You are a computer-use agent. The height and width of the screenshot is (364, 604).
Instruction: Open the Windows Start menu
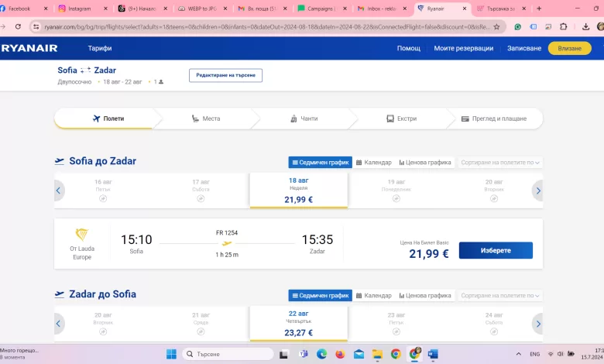pos(171,354)
